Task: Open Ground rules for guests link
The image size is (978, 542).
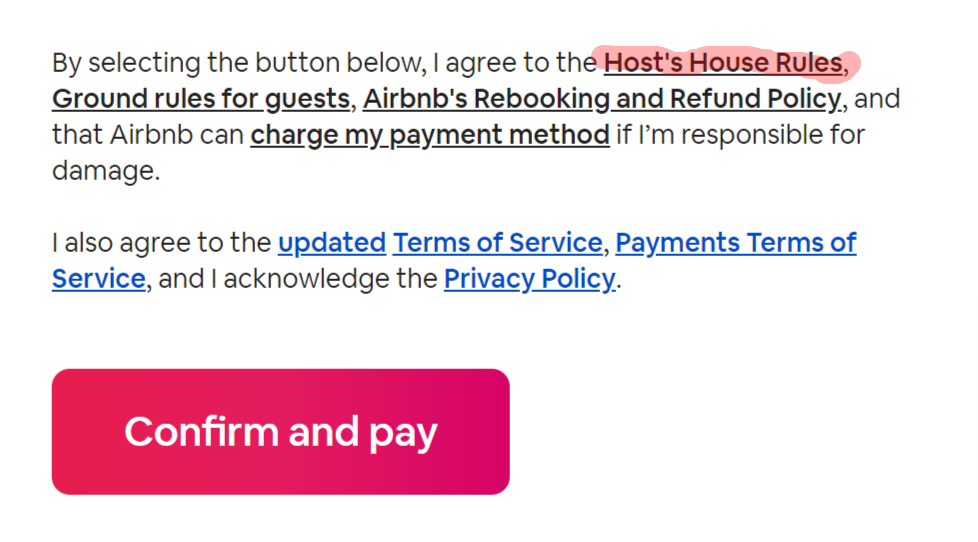Action: (x=201, y=99)
